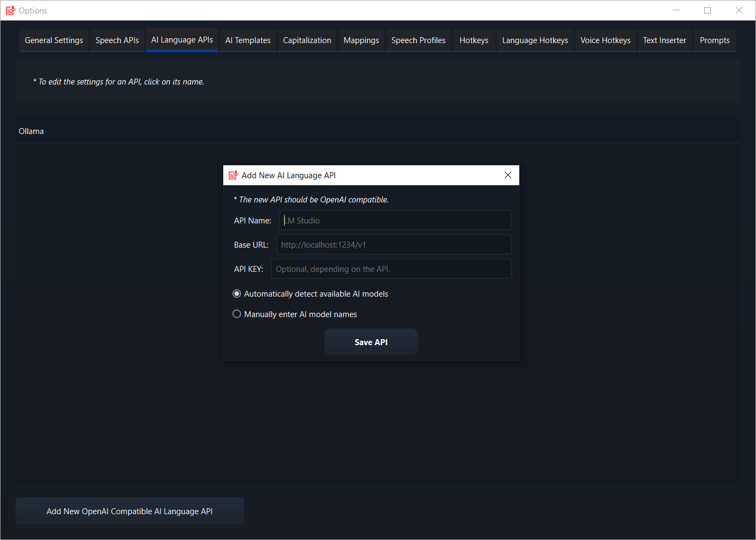This screenshot has width=756, height=540.
Task: Focus the optional API KEY field
Action: tap(391, 268)
